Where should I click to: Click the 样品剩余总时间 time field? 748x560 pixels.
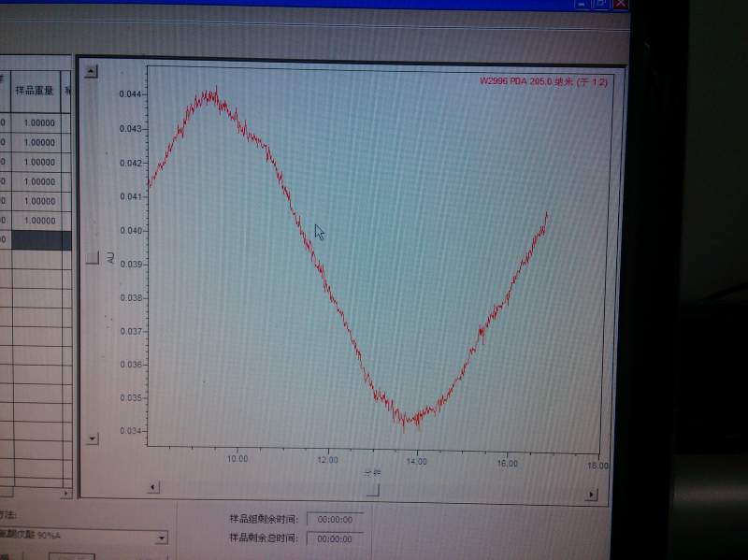coord(335,539)
